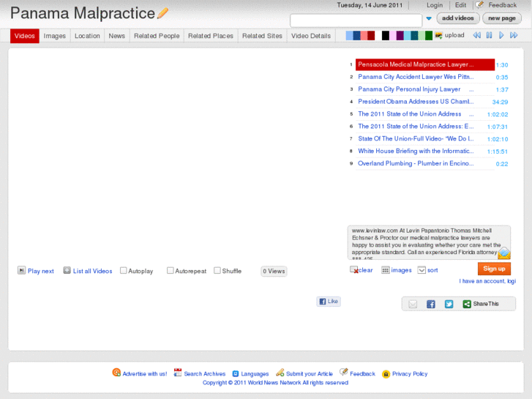Click the Languages icon in footer
Viewport: 532px width, 399px height.
(236, 373)
